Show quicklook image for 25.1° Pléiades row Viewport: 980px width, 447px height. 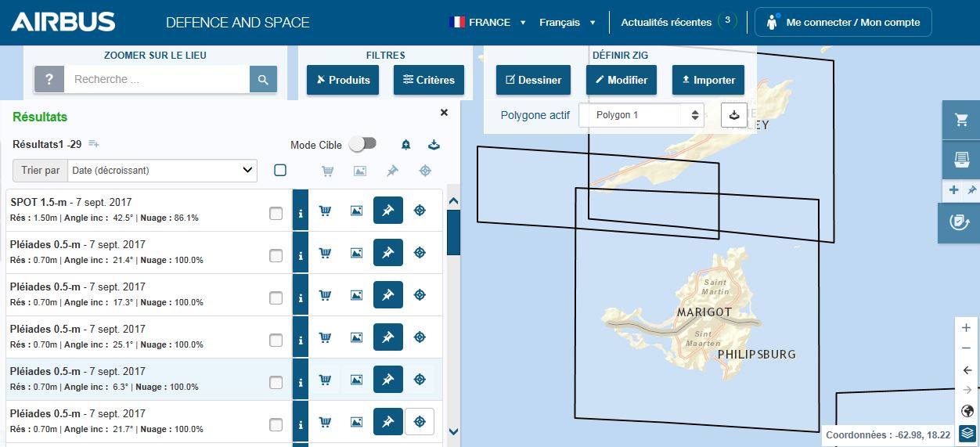click(356, 337)
